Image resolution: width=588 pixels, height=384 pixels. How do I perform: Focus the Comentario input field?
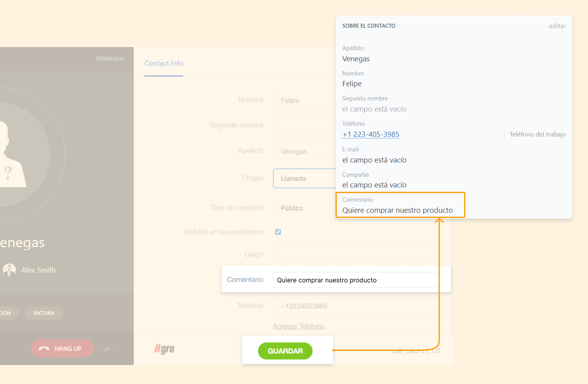click(x=359, y=280)
